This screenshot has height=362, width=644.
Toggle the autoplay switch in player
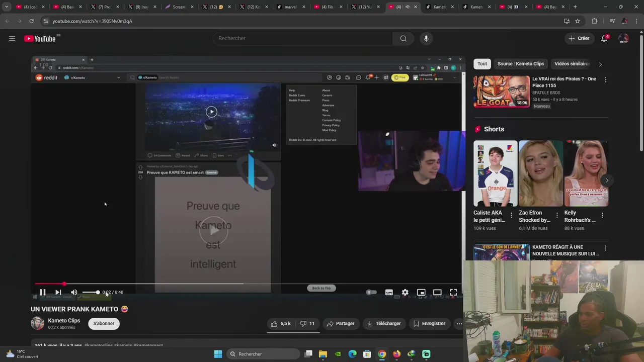coord(371,292)
